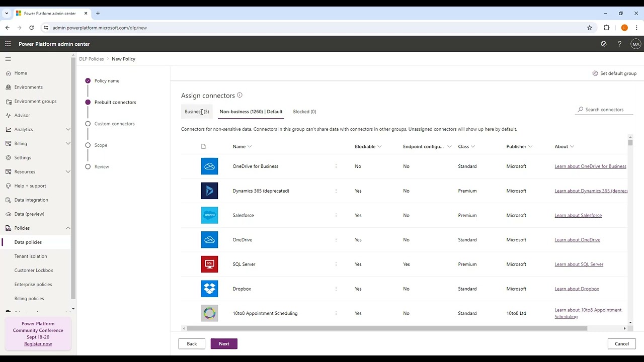Click the info icon beside Assign connectors
644x362 pixels.
pyautogui.click(x=239, y=95)
